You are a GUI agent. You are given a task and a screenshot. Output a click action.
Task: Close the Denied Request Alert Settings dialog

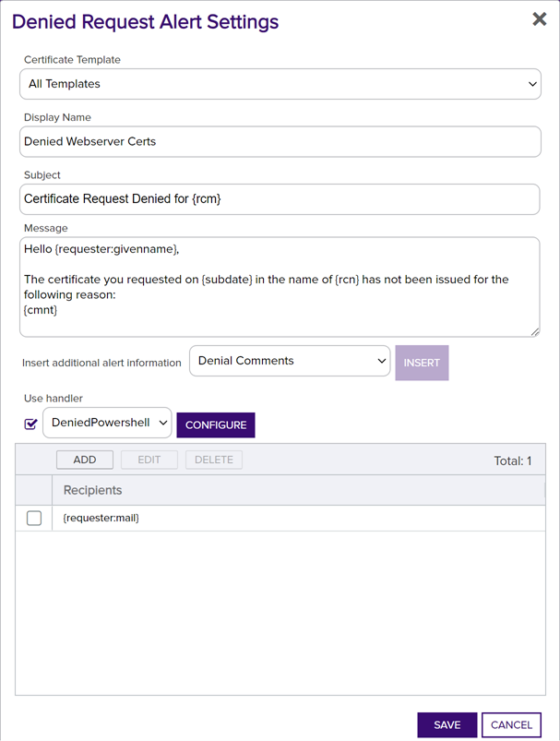[539, 19]
